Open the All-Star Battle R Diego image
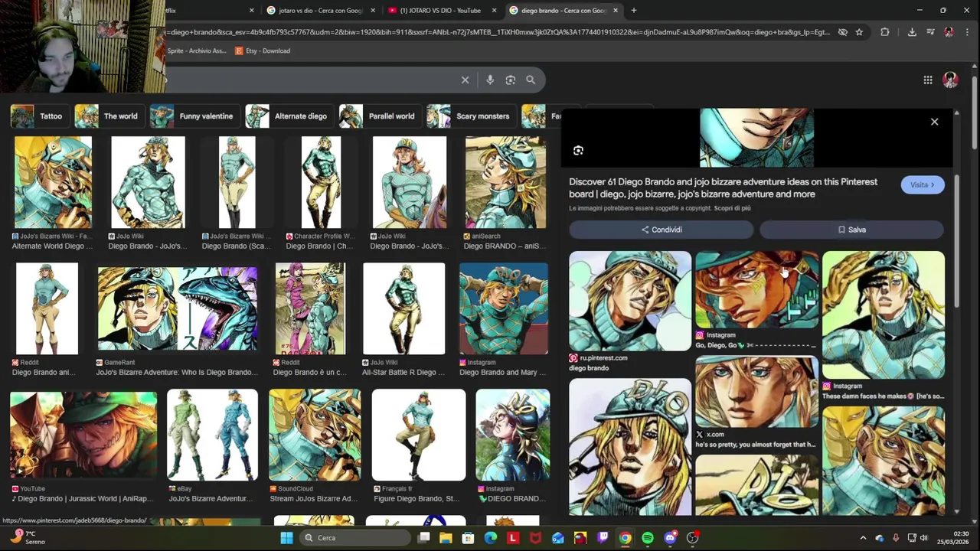Viewport: 980px width, 551px height. (403, 308)
